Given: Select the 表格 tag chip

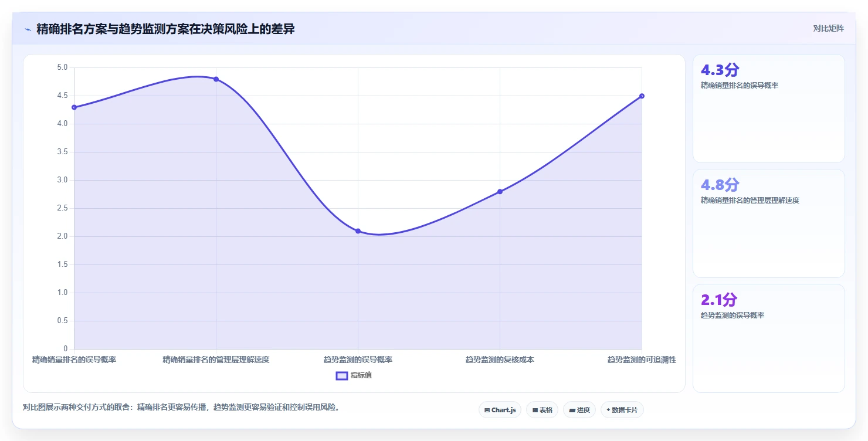Looking at the screenshot, I should click(x=542, y=410).
